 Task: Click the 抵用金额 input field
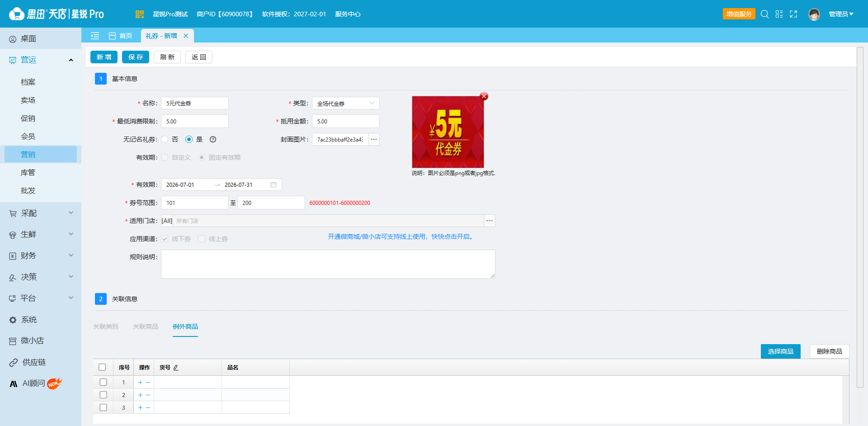click(346, 121)
